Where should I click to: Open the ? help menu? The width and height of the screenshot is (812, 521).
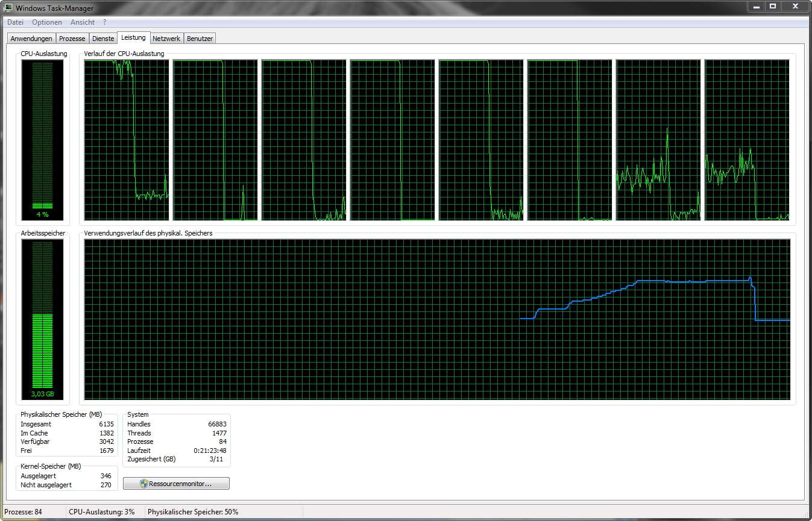(x=104, y=22)
